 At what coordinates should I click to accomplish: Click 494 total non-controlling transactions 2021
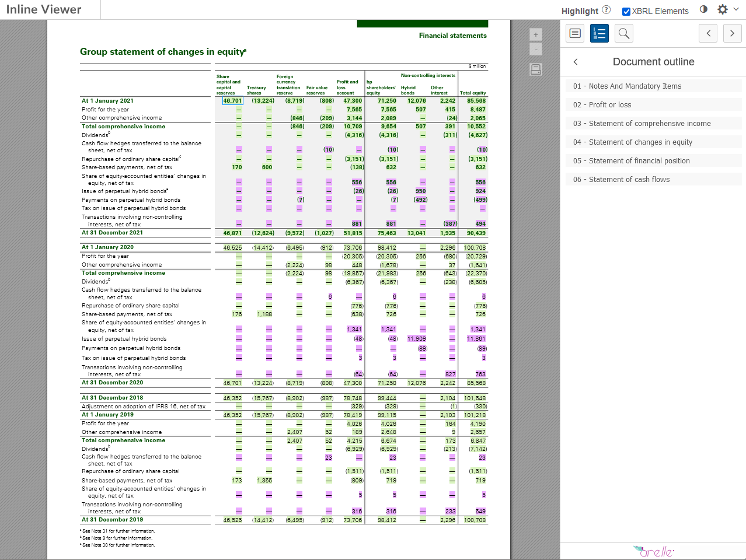coord(480,224)
